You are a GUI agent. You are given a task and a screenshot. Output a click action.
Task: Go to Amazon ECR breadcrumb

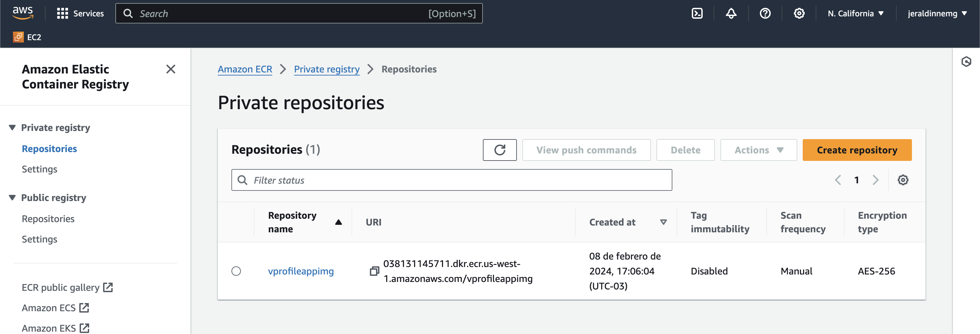pos(245,69)
